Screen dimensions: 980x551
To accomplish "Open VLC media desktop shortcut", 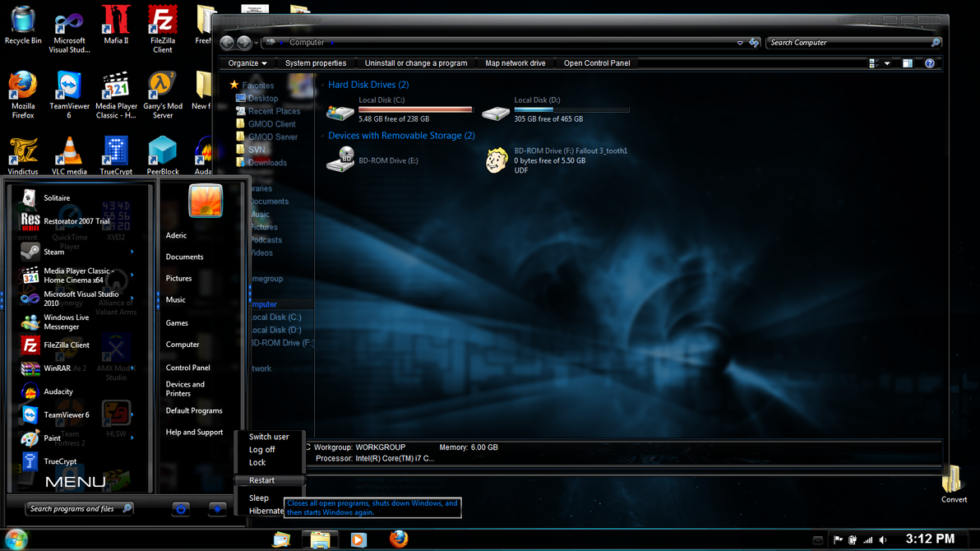I will [69, 155].
